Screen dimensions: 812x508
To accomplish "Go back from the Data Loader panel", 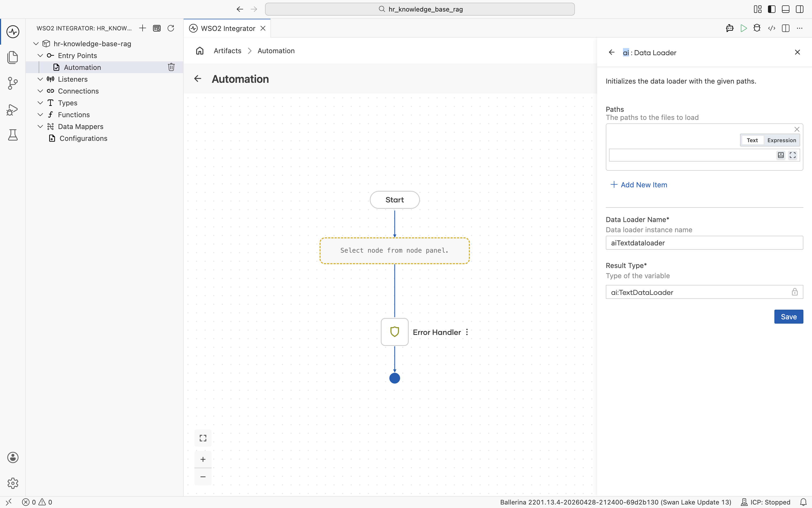I will tap(612, 52).
